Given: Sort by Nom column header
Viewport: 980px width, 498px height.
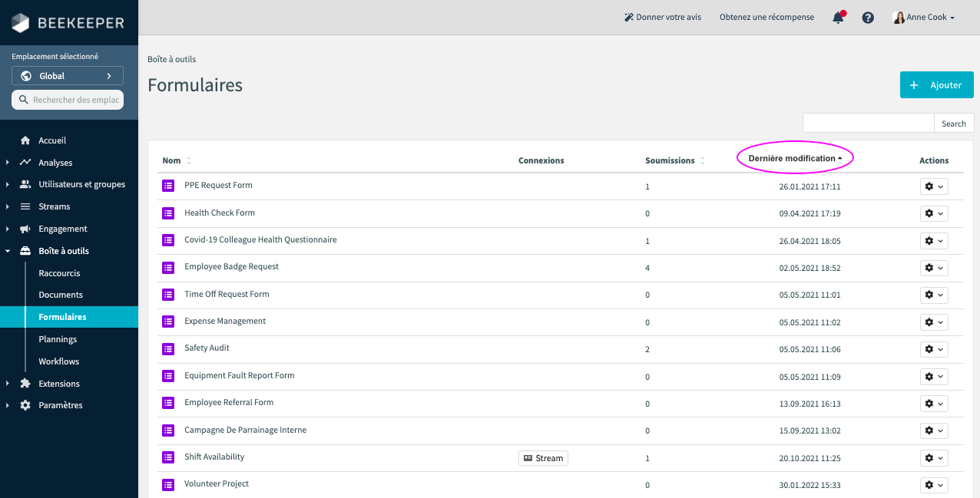Looking at the screenshot, I should coord(177,160).
